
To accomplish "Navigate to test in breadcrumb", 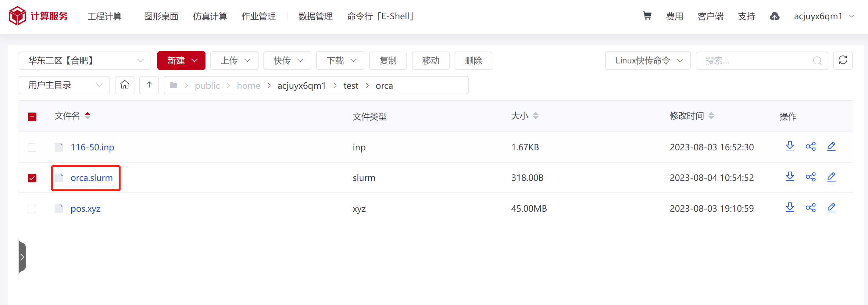I will (x=351, y=86).
